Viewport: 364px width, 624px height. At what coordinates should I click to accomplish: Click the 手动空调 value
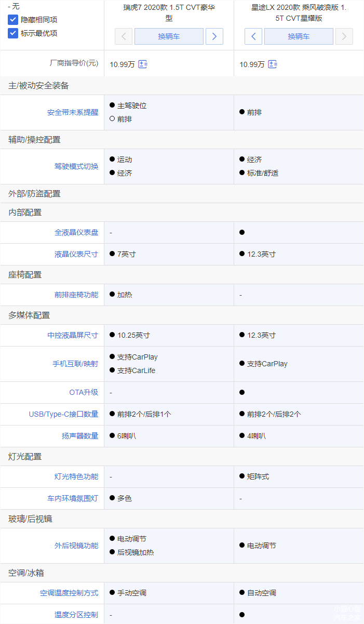click(x=132, y=593)
